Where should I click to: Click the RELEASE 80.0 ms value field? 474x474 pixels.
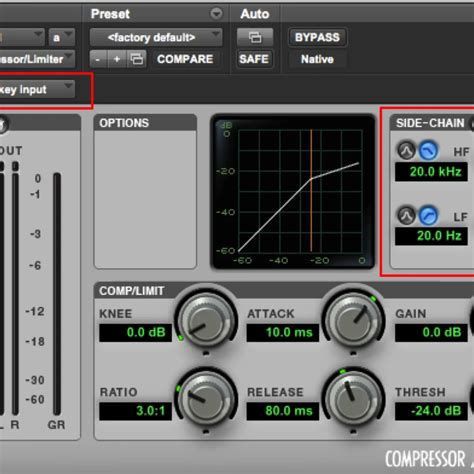pos(283,411)
